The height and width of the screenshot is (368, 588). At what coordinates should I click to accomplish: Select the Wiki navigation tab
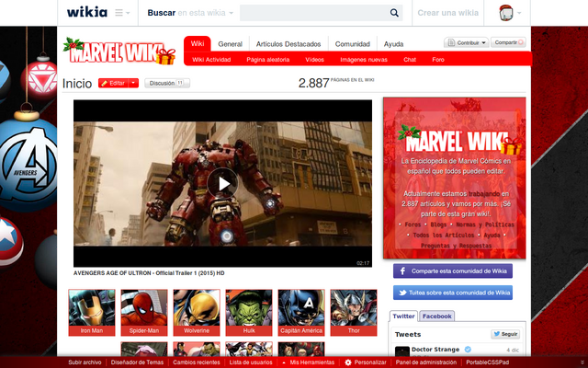coord(198,43)
